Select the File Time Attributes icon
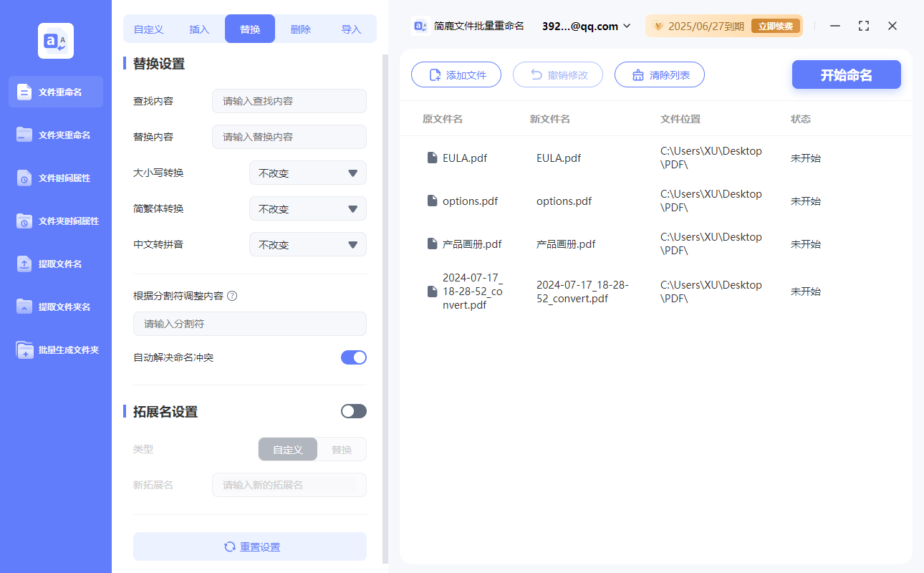Viewport: 924px width, 573px height. pos(24,178)
